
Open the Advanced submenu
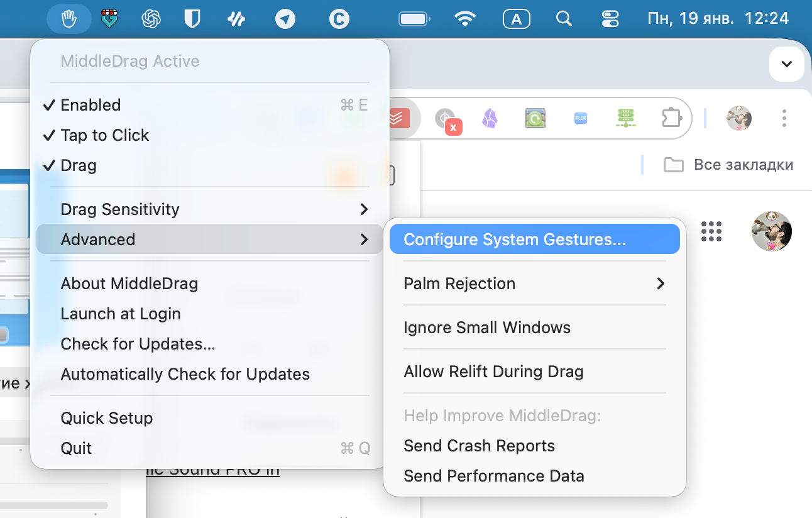209,240
